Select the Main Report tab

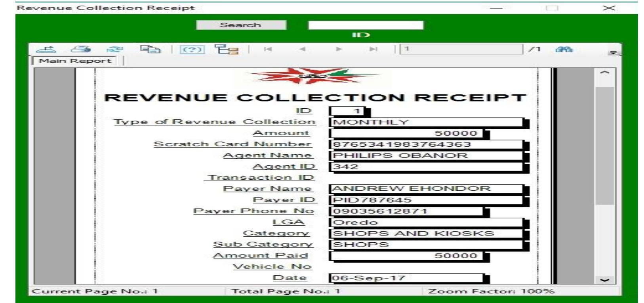pos(75,61)
